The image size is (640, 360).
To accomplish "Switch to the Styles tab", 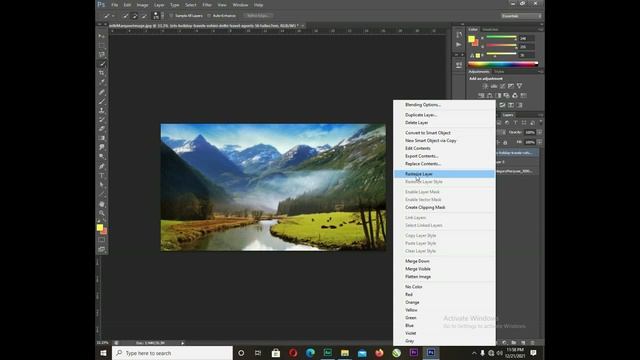I will (499, 71).
